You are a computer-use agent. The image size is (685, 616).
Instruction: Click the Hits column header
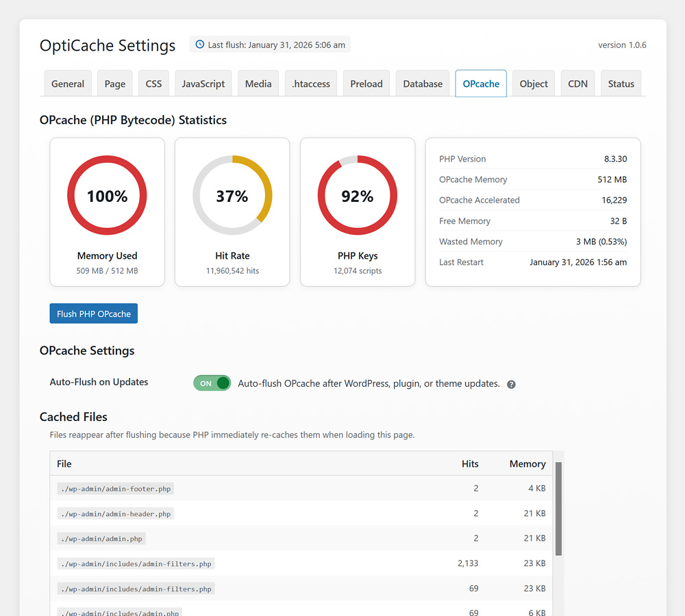point(470,463)
